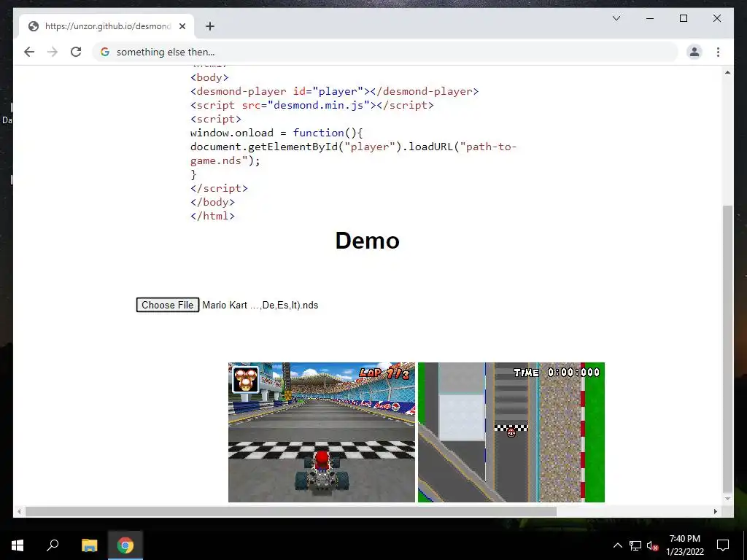Close the unzor.github.io tab
Screen dimensions: 747x560
pyautogui.click(x=182, y=26)
